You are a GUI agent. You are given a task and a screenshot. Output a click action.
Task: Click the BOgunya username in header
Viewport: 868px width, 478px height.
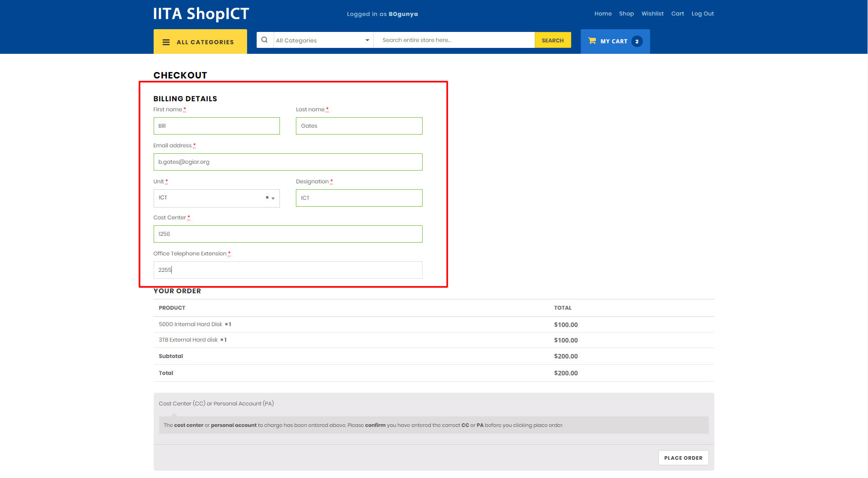(403, 14)
